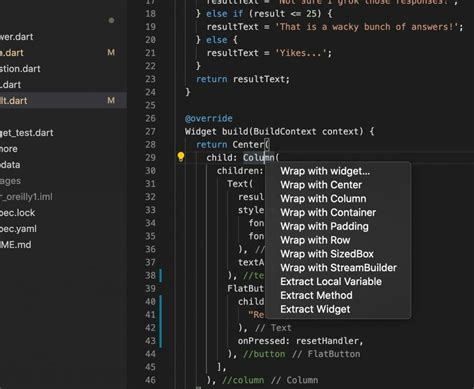Open get_test.dart in the file tree
Image resolution: width=474 pixels, height=389 pixels.
[x=27, y=133]
